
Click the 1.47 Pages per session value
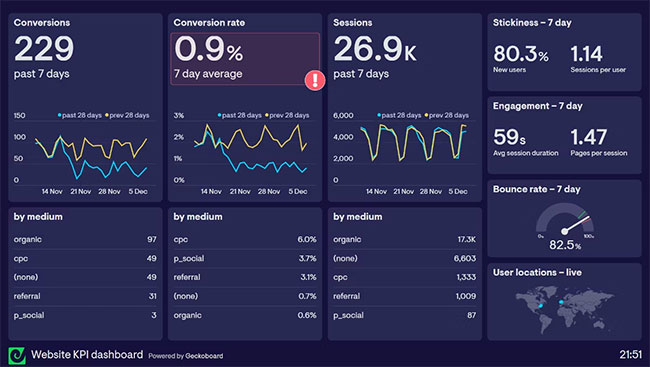(589, 137)
